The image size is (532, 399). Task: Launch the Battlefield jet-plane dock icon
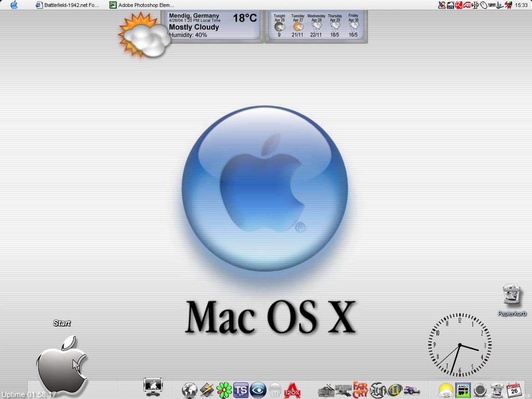344,390
